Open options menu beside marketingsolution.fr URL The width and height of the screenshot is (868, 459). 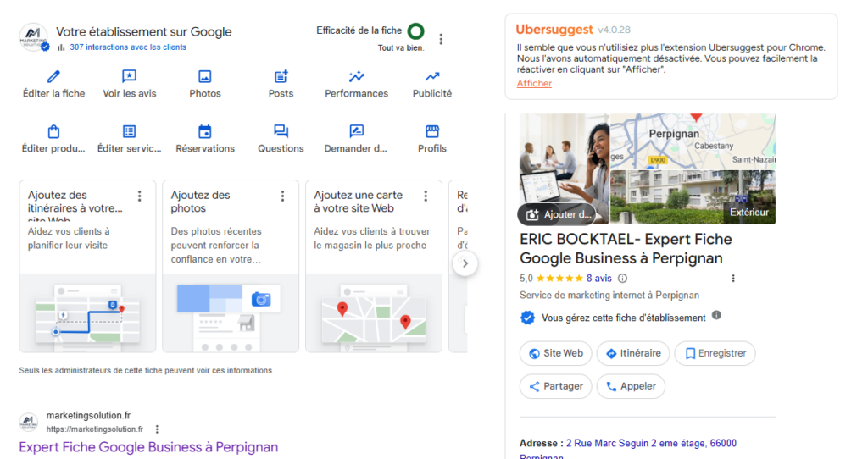click(x=157, y=429)
